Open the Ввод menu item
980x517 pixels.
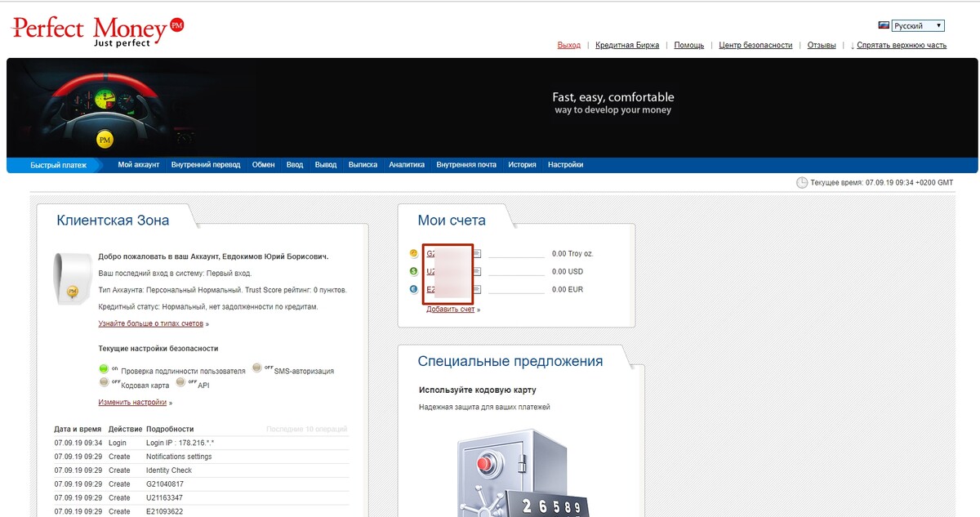295,165
